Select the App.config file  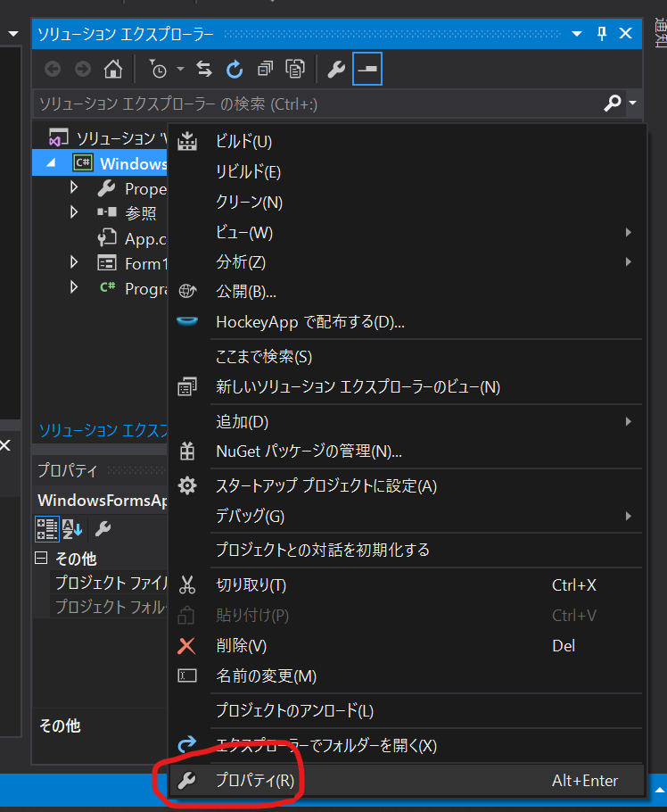pos(132,239)
